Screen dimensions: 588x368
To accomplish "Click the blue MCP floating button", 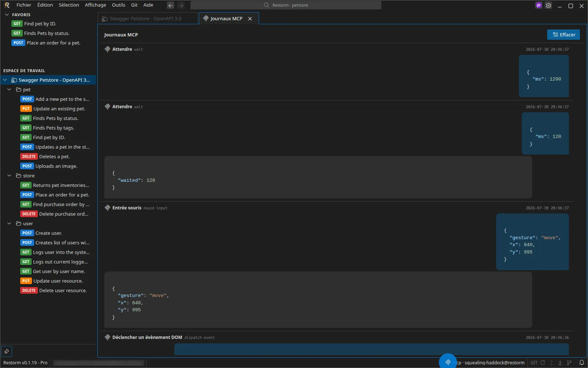I will pos(448,362).
